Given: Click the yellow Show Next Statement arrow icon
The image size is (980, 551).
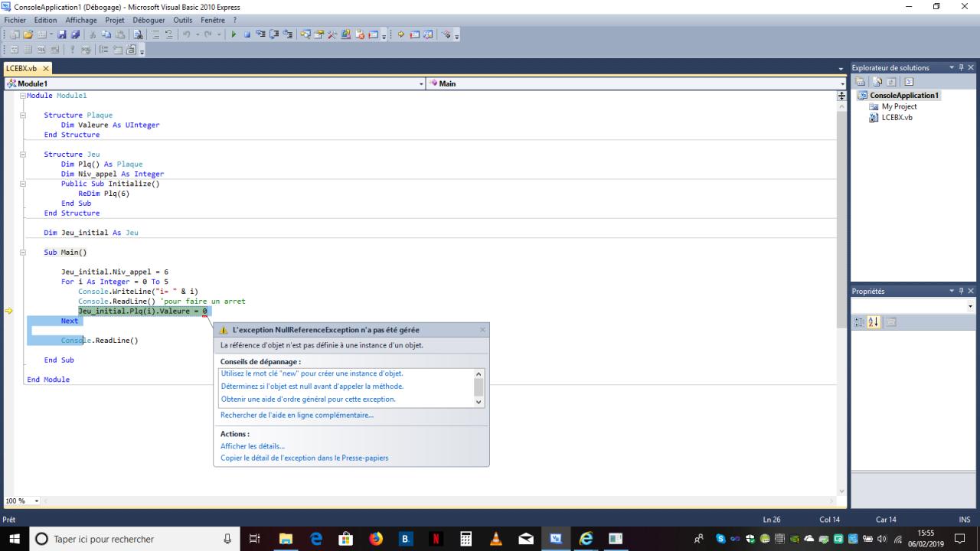Looking at the screenshot, I should (x=400, y=34).
